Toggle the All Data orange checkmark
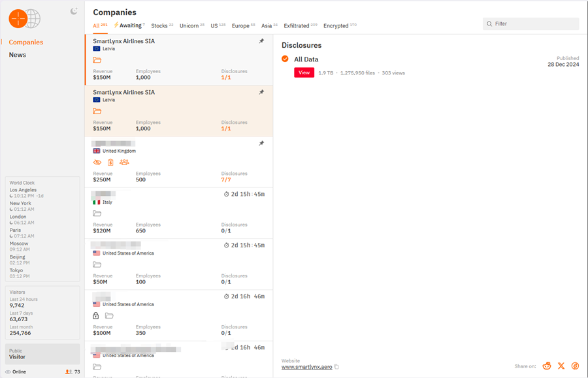This screenshot has width=588, height=378. [285, 59]
